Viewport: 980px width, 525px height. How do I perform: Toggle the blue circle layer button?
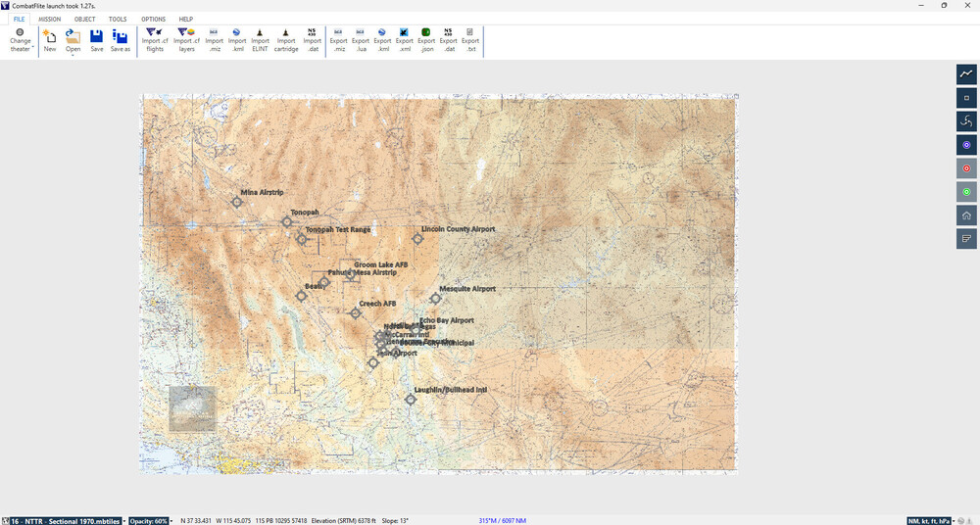966,145
